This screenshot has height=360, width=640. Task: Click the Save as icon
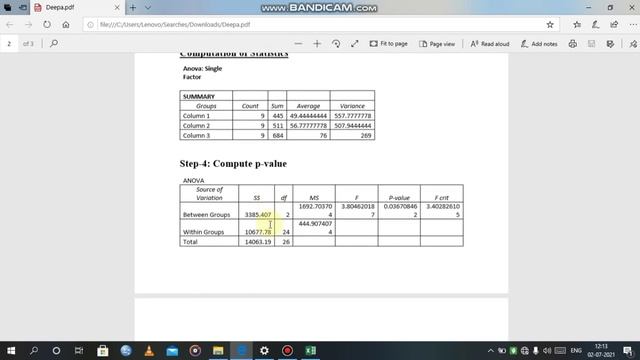tap(610, 44)
